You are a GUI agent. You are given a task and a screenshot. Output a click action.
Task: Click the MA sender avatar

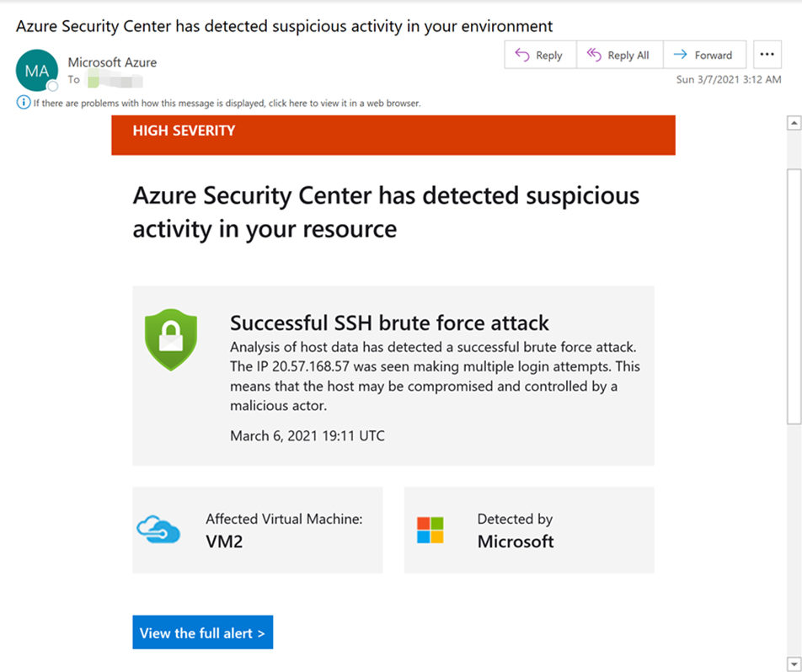(37, 71)
